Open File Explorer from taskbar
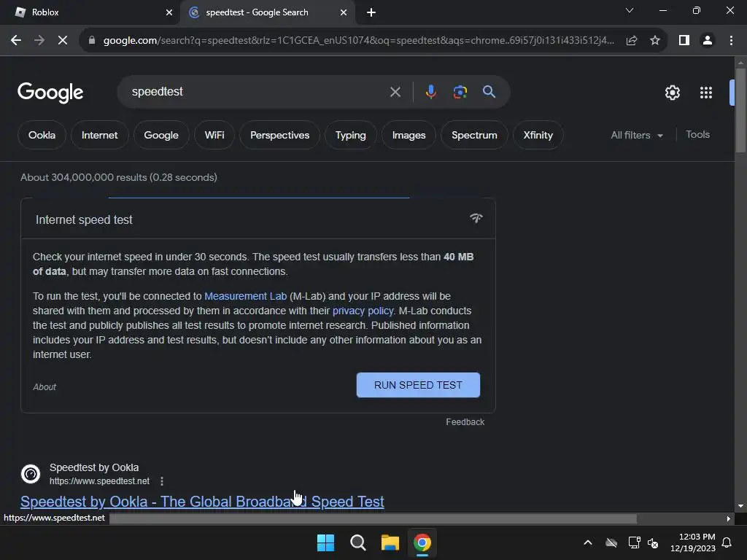Screen dimensions: 747x560 tap(390, 542)
